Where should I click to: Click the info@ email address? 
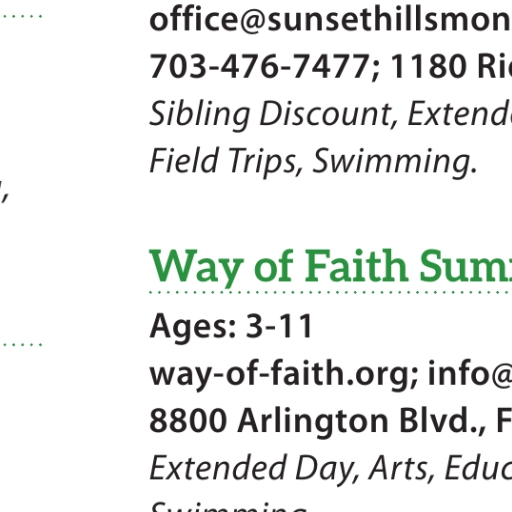470,373
